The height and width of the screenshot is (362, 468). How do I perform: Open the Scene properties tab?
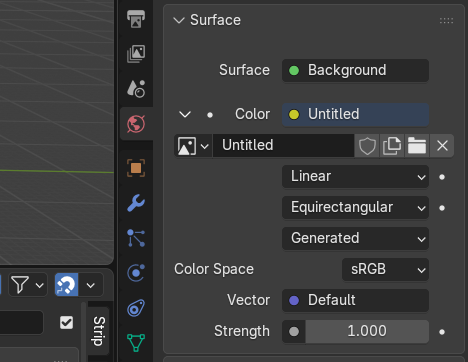pyautogui.click(x=136, y=88)
